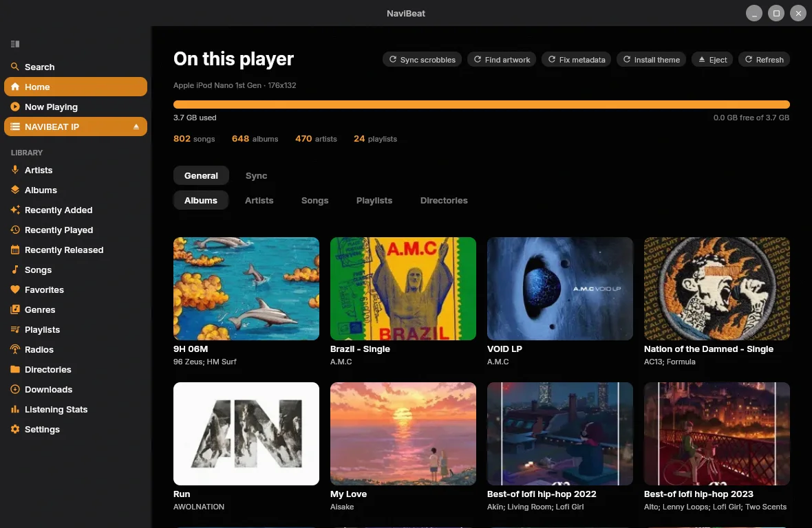812x528 pixels.
Task: Click the Radios antenna icon
Action: pyautogui.click(x=15, y=349)
